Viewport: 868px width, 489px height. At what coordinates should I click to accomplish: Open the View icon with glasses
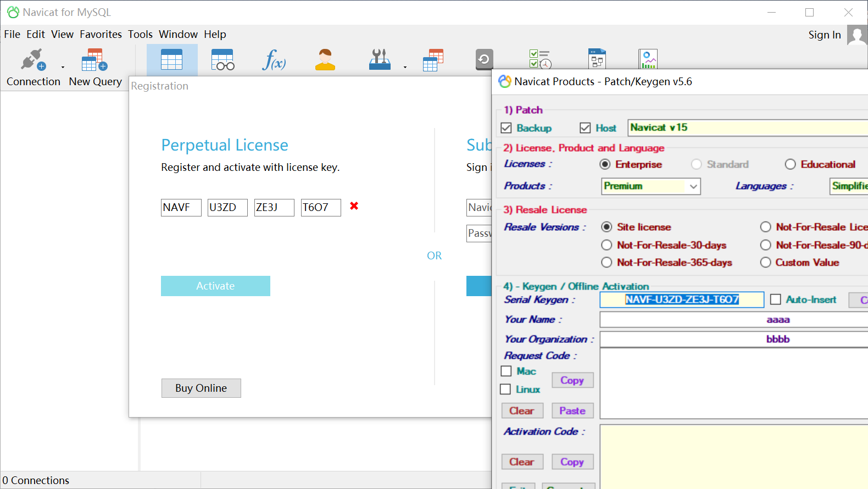pyautogui.click(x=222, y=60)
